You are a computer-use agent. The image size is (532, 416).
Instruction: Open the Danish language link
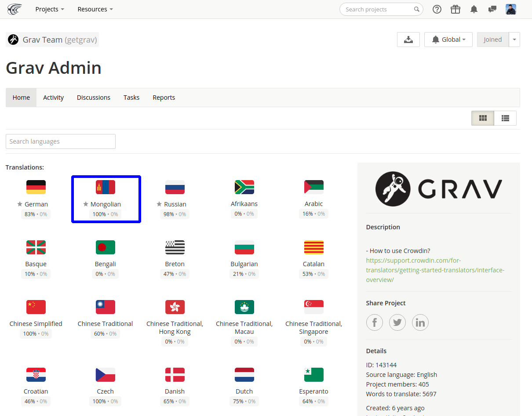coord(175,391)
